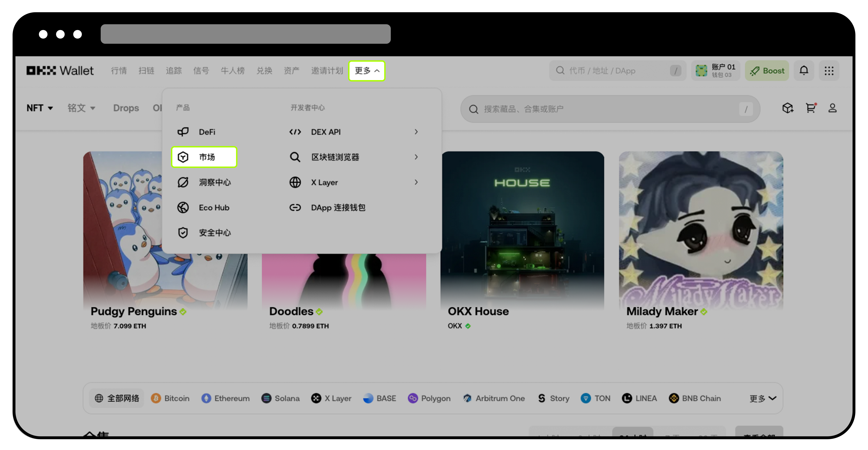Image resolution: width=868 pixels, height=450 pixels.
Task: Click the DEX API code icon
Action: coord(295,132)
